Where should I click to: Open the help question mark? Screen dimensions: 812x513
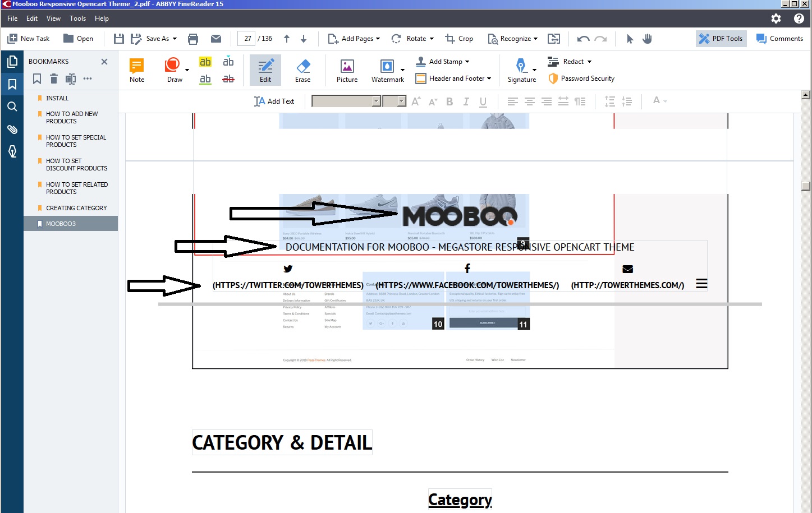pos(799,19)
